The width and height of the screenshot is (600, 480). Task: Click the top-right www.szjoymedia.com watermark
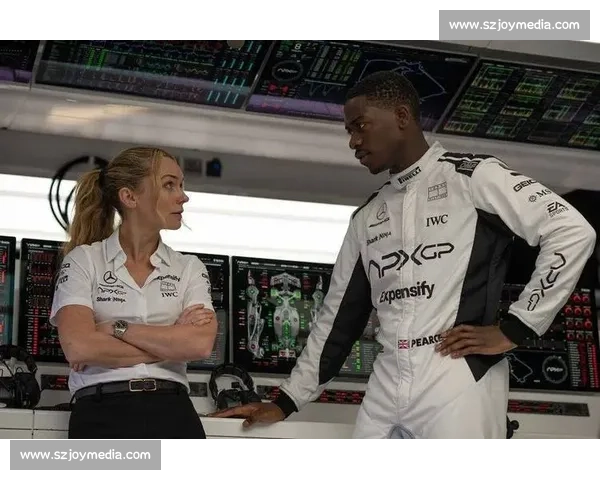(x=512, y=24)
